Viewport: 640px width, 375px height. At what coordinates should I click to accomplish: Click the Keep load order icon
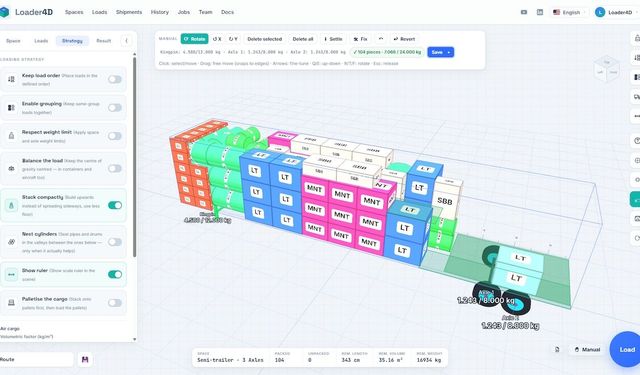pos(11,79)
